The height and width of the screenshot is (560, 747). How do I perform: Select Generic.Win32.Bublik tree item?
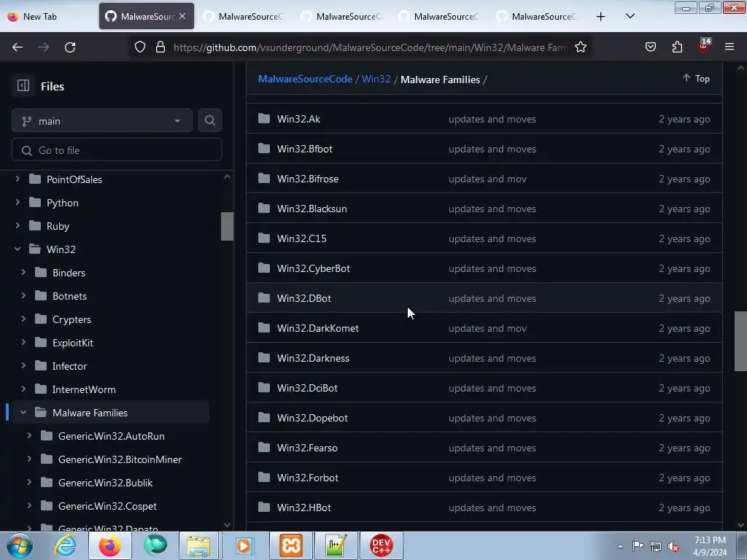click(x=105, y=483)
